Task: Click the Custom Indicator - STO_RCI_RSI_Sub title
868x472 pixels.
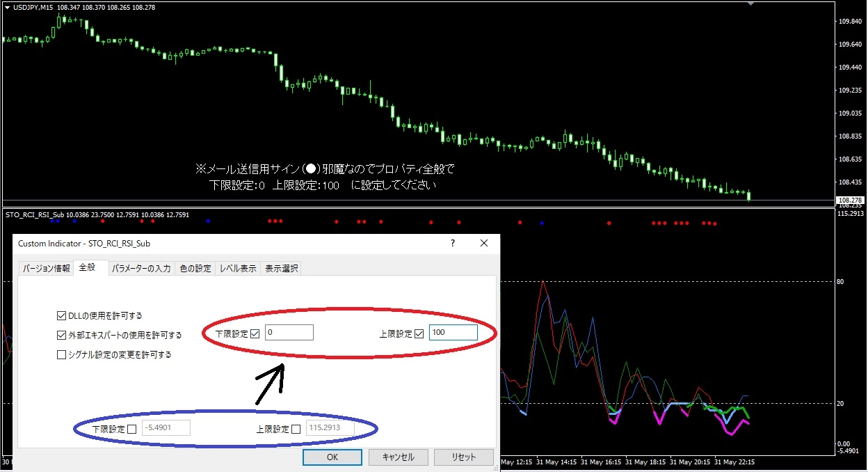Action: pyautogui.click(x=84, y=244)
